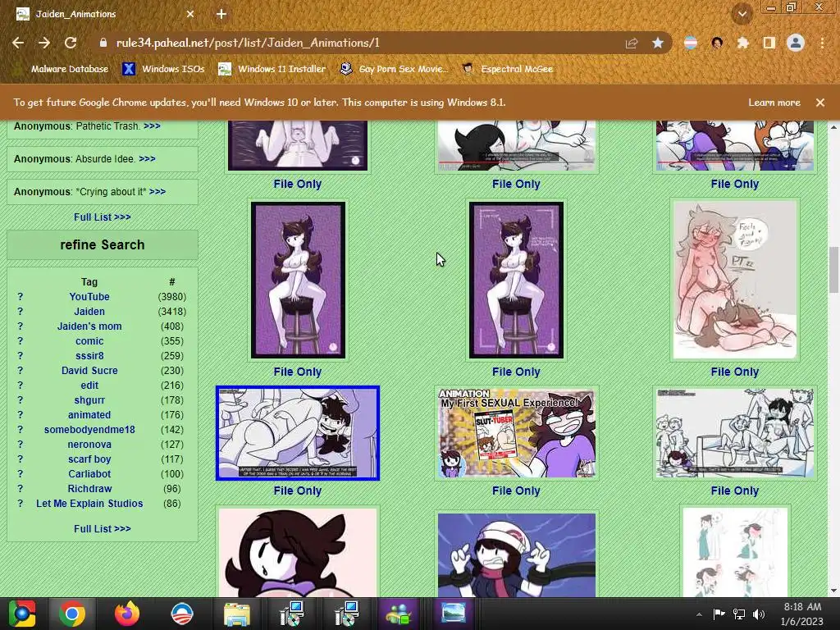The width and height of the screenshot is (840, 630).
Task: Launch Firefox from the taskbar
Action: pos(127,614)
